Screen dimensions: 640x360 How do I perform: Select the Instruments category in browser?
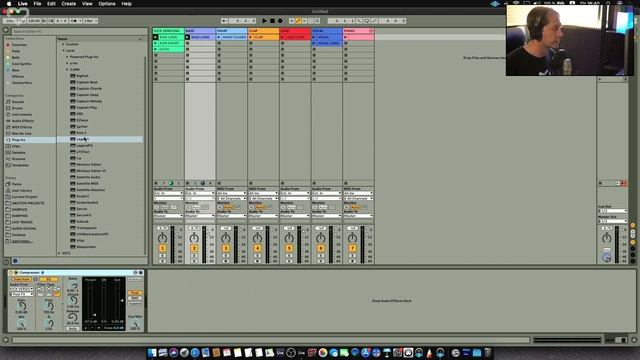coord(21,115)
